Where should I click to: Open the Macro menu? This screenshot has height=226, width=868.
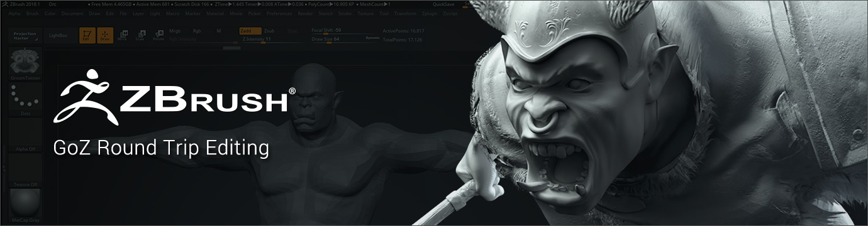(x=172, y=14)
